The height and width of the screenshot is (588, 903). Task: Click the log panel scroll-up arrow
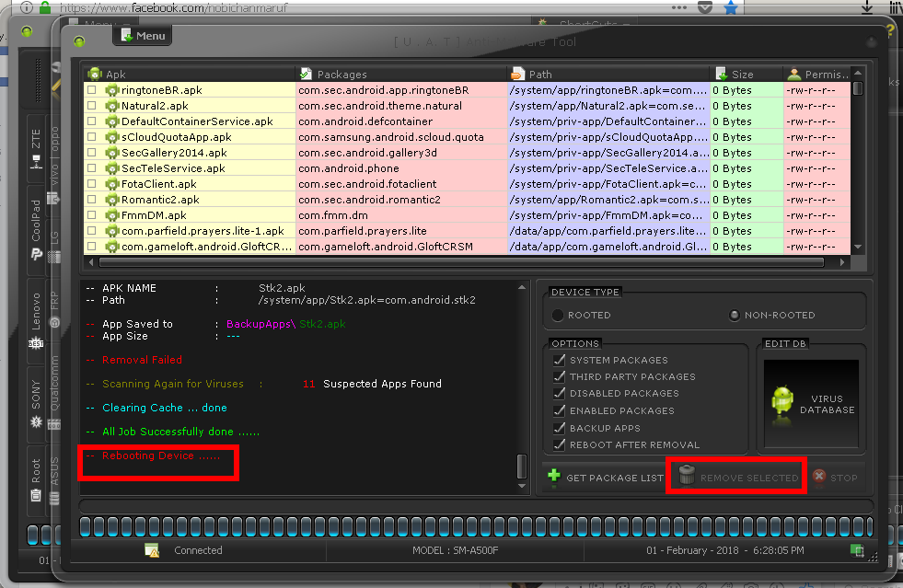tap(522, 287)
